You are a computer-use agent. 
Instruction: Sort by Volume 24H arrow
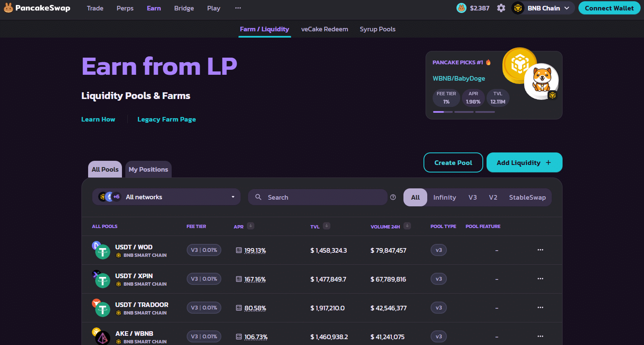(x=407, y=226)
